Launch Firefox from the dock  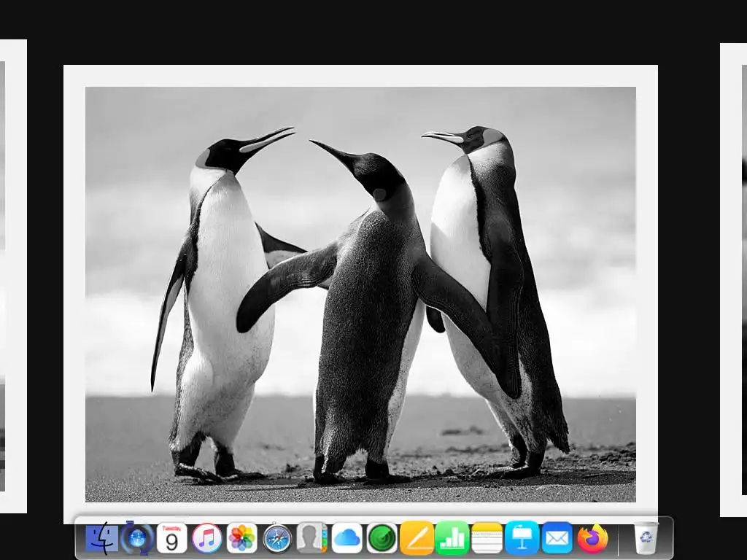pyautogui.click(x=592, y=539)
